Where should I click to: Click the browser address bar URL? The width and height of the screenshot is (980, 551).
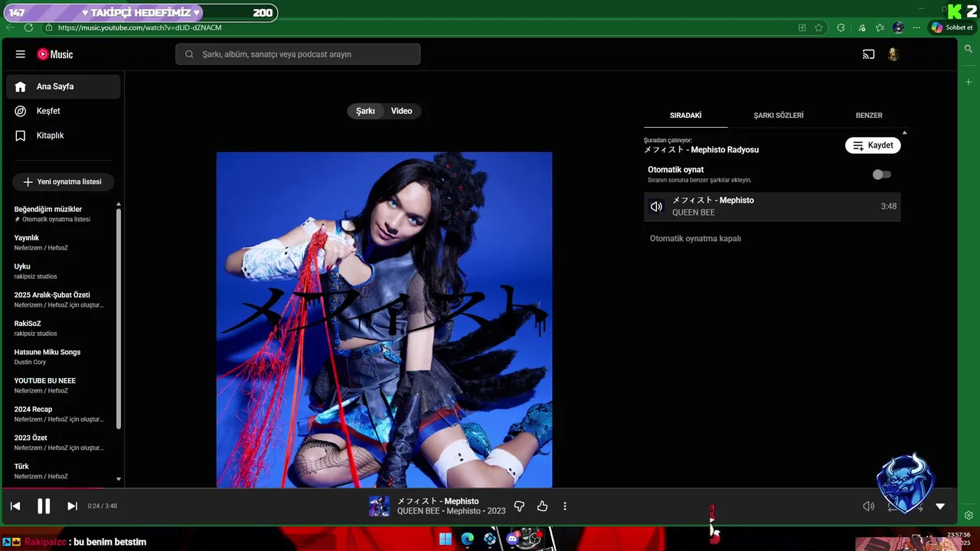139,28
